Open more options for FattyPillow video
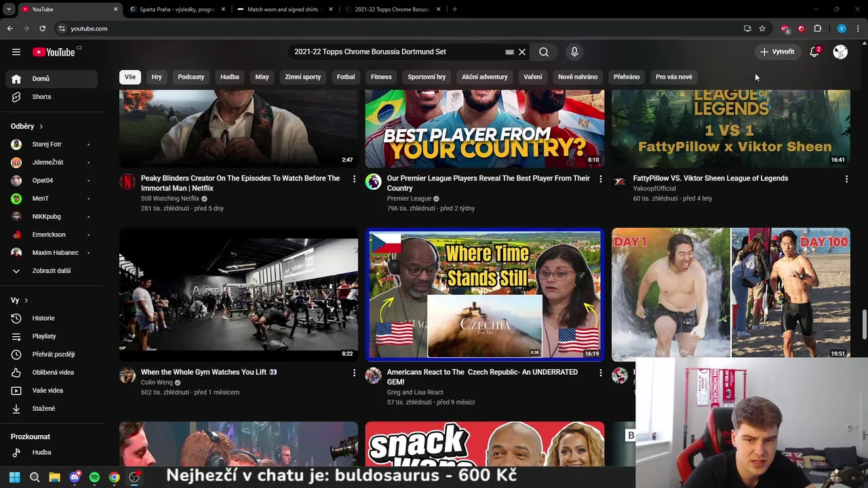This screenshot has height=488, width=868. point(846,179)
